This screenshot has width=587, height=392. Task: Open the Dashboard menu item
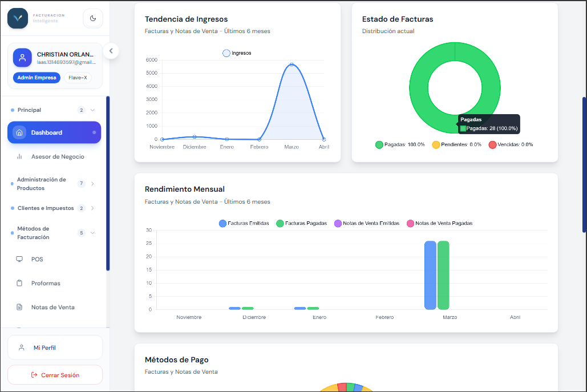(x=54, y=132)
